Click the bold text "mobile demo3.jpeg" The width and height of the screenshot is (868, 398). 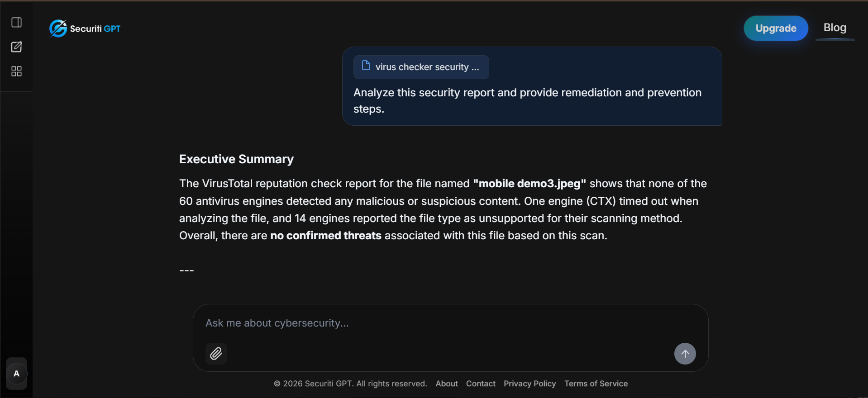pyautogui.click(x=529, y=184)
